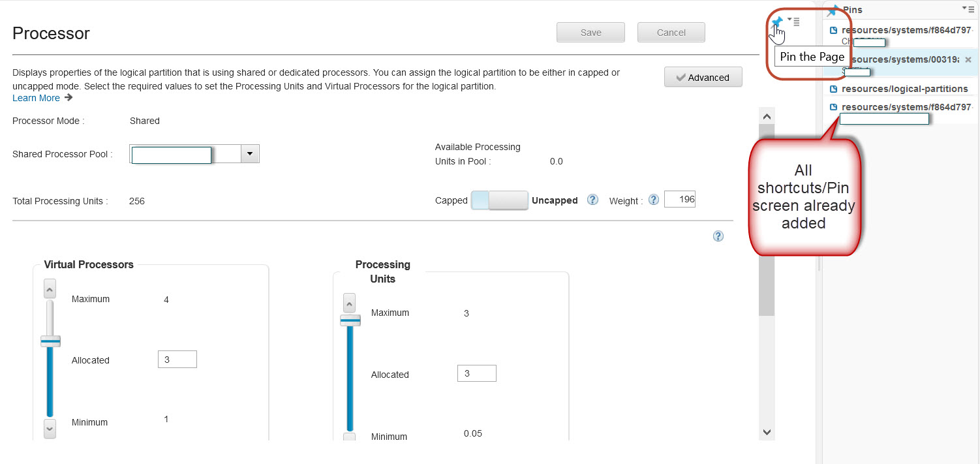This screenshot has width=980, height=464.
Task: Click help icon beside Weight label
Action: pyautogui.click(x=653, y=200)
